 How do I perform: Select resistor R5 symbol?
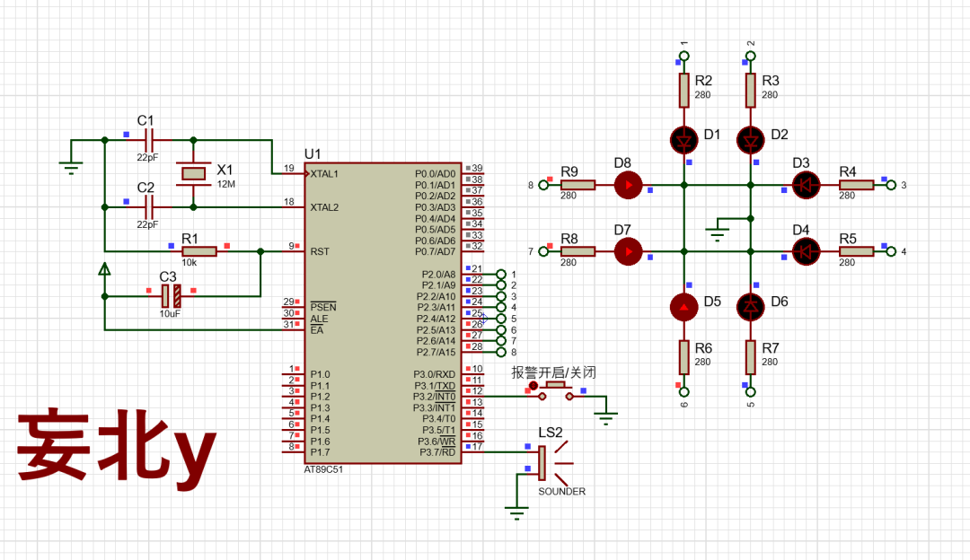pos(856,251)
